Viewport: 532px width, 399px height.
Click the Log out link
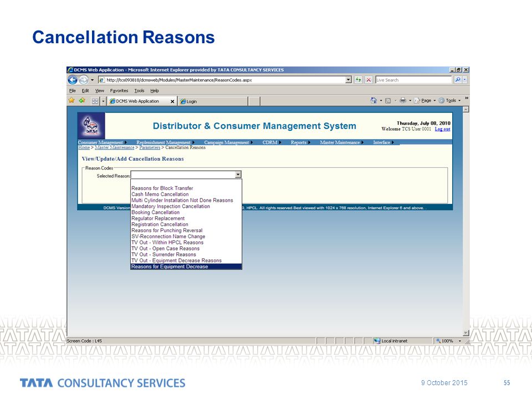click(x=442, y=129)
